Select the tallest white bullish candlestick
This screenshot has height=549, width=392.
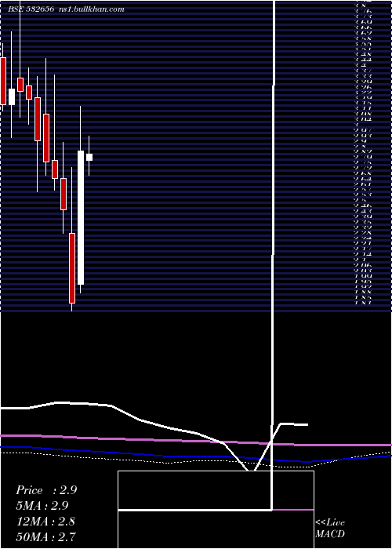(81, 217)
